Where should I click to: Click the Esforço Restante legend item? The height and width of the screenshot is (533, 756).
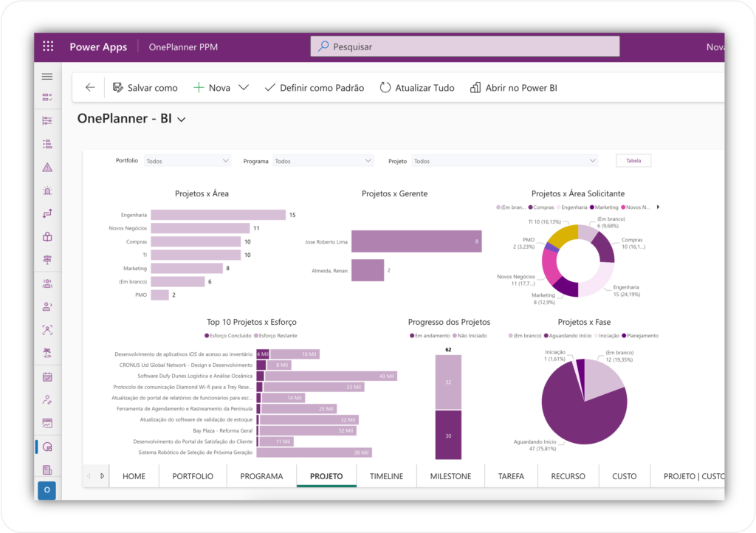pyautogui.click(x=275, y=335)
